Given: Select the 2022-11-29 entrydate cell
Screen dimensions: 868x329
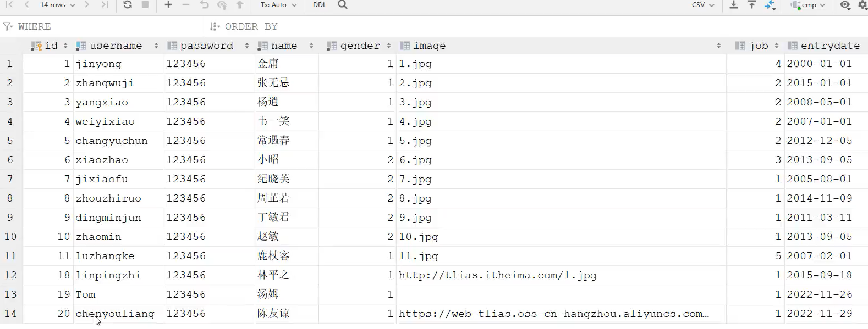Looking at the screenshot, I should [826, 314].
